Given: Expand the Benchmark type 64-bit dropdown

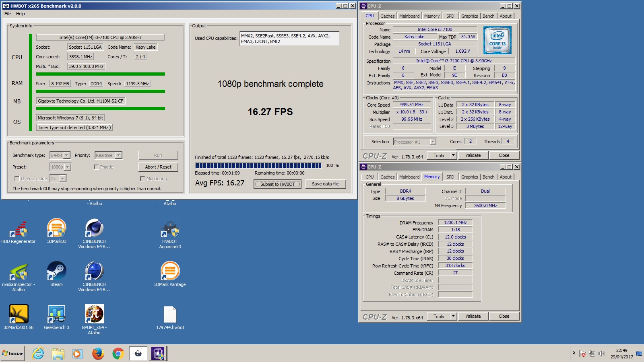Looking at the screenshot, I should 67,155.
